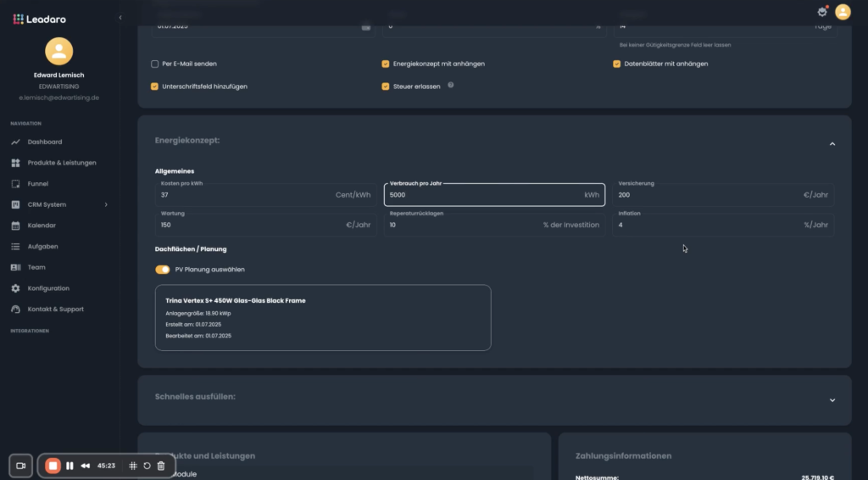Screen dimensions: 868x480
Task: Click the Kosten pro kWh field
Action: pyautogui.click(x=265, y=195)
